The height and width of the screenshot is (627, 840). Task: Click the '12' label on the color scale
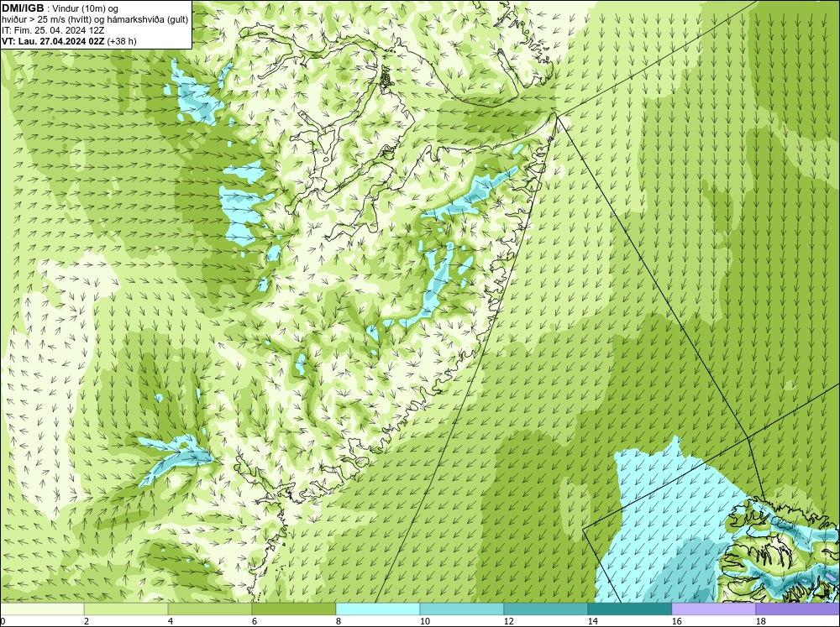[508, 621]
